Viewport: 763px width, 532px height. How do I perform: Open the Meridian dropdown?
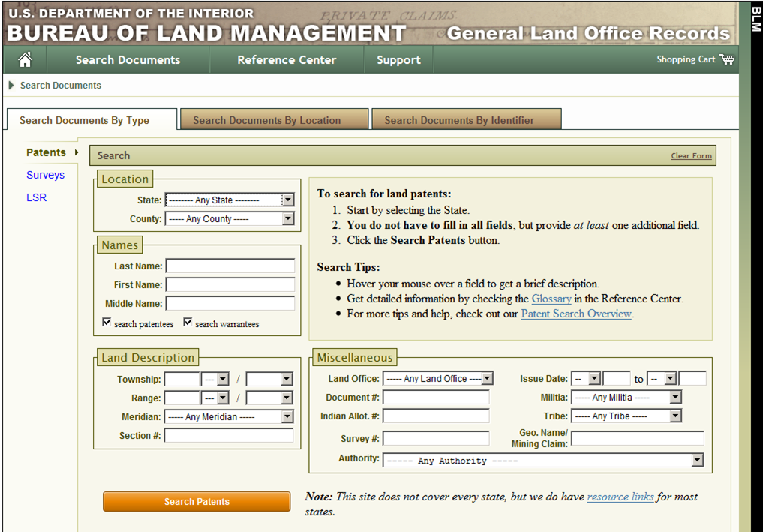[229, 417]
